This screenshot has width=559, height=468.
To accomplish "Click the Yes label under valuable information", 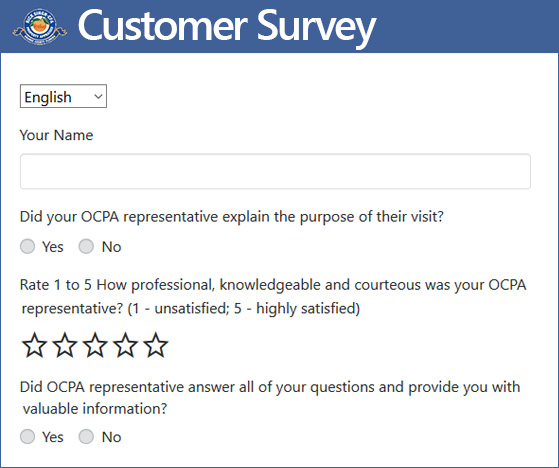I will tap(53, 437).
